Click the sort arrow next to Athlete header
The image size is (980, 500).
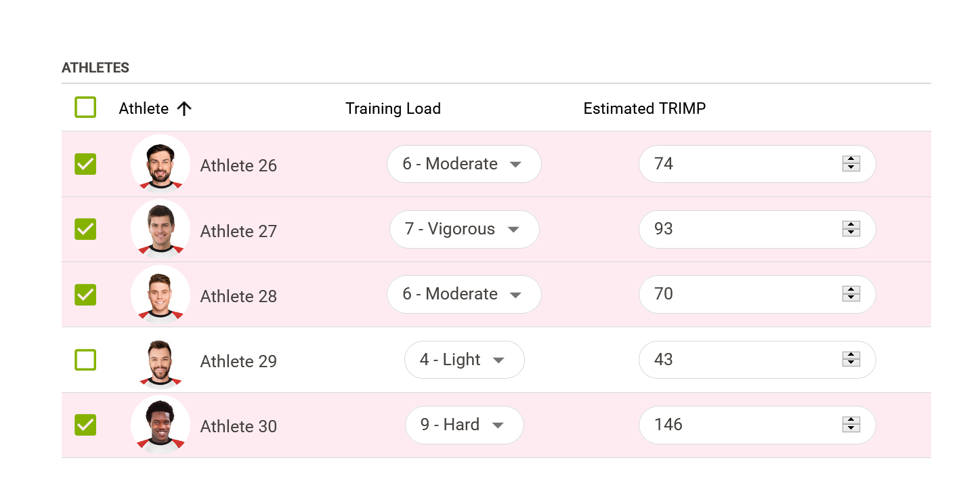pos(184,108)
